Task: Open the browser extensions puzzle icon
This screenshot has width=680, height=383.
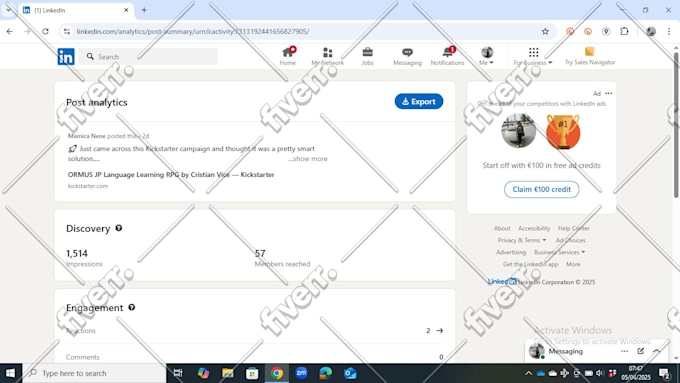Action: (624, 31)
